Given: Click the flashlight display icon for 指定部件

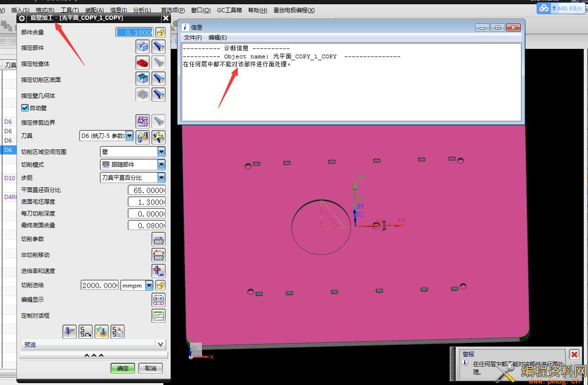Looking at the screenshot, I should coord(159,46).
